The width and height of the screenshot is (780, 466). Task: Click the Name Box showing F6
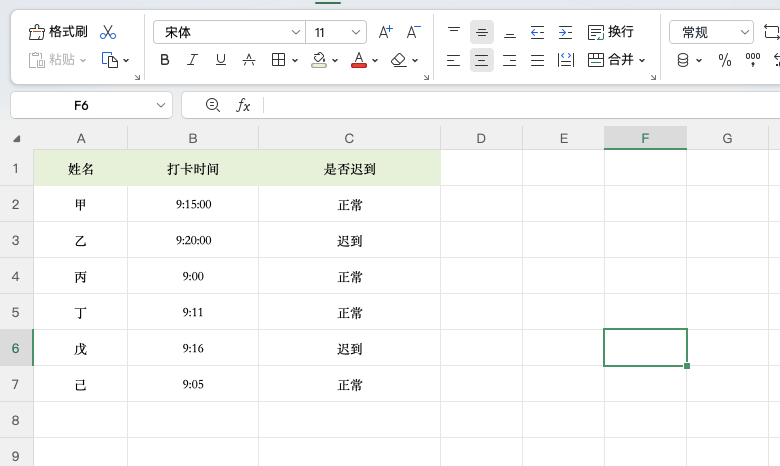point(82,105)
